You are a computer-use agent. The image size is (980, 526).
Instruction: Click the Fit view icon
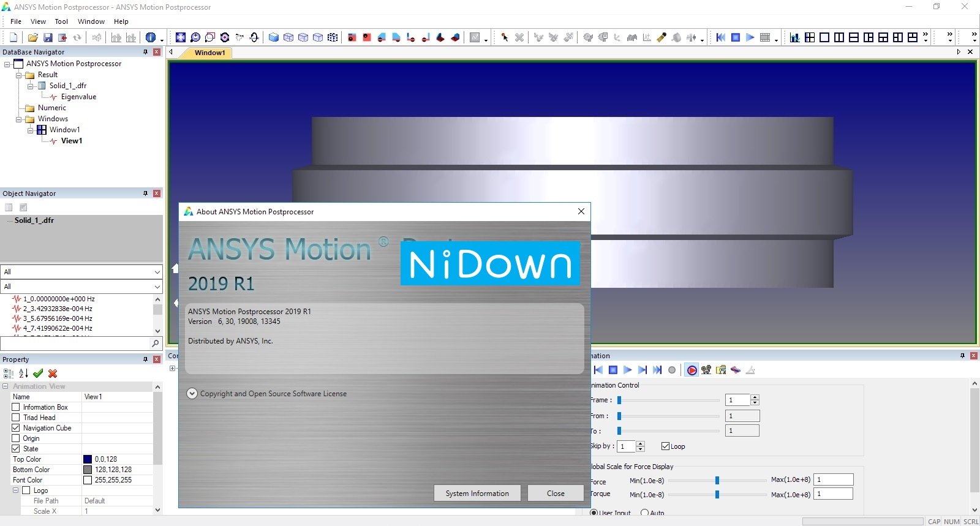tap(181, 37)
